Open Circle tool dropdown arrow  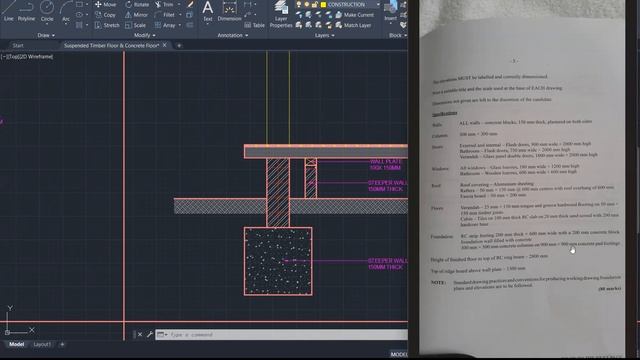(x=47, y=24)
